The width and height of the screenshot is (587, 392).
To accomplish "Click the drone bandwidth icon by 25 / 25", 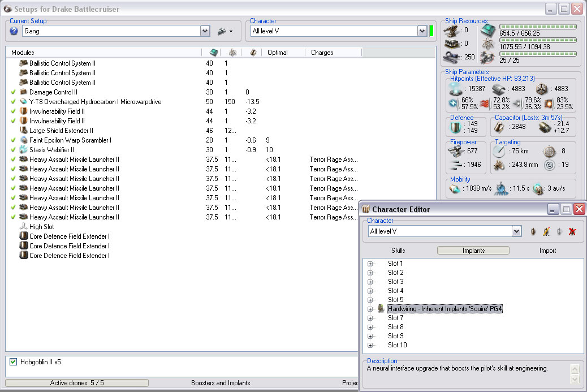I will pos(488,57).
